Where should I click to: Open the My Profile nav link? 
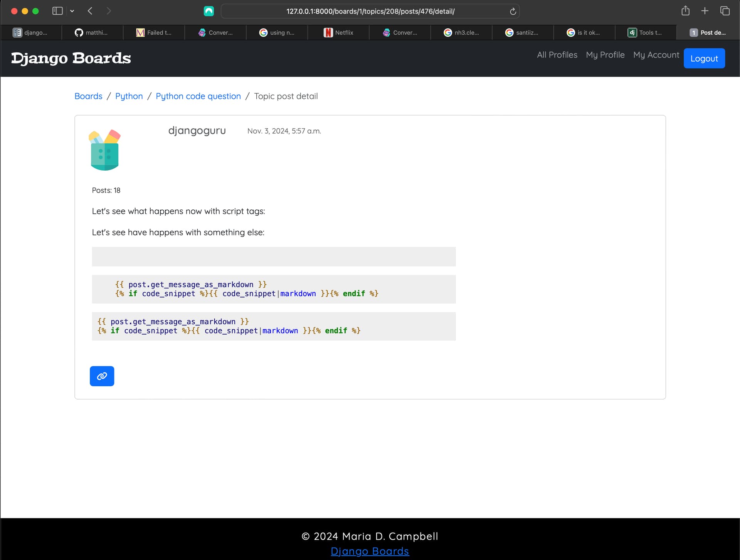(x=605, y=55)
